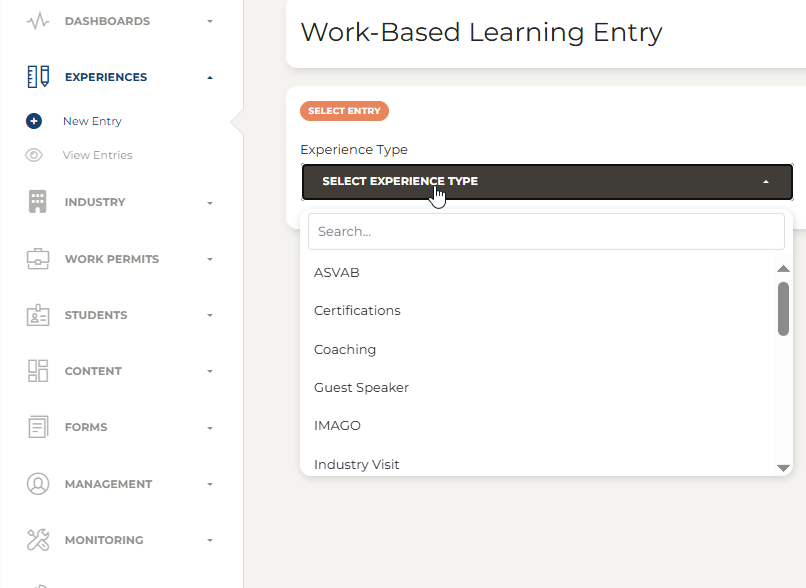Click the Monitoring wrench tools icon

click(38, 540)
